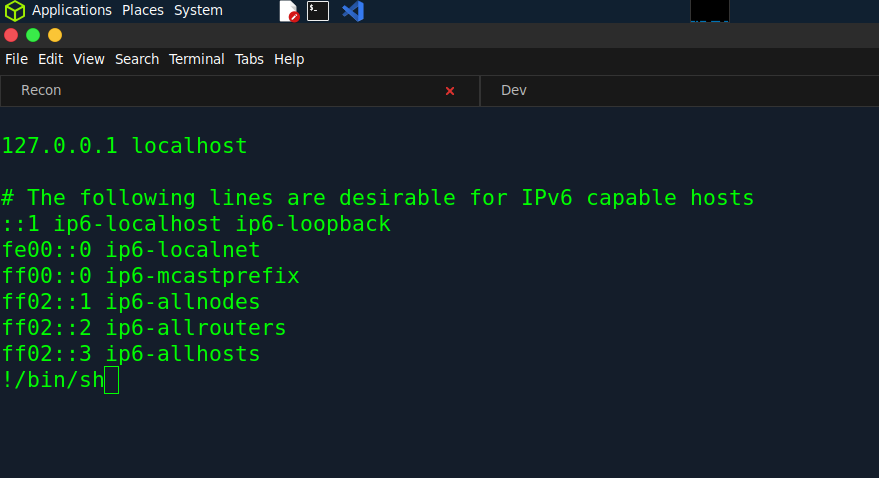The width and height of the screenshot is (879, 478).
Task: Click the yellow window button
Action: 55,35
